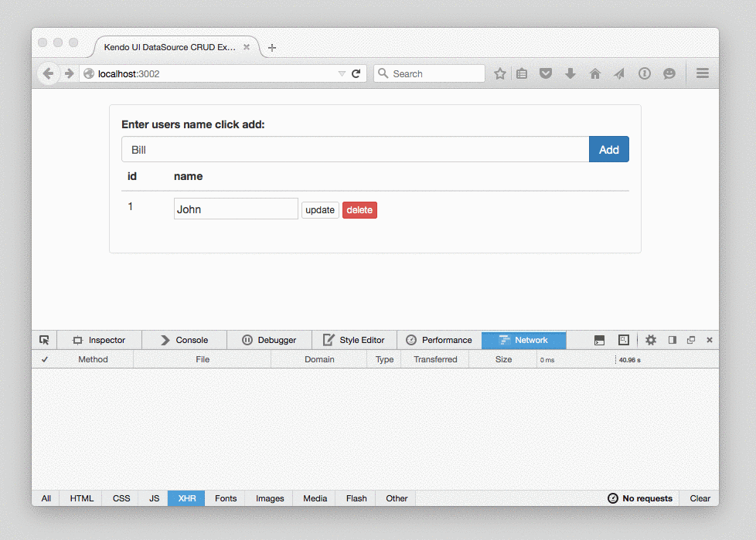Open the URL bar history dropdown
756x540 pixels.
pyautogui.click(x=342, y=73)
